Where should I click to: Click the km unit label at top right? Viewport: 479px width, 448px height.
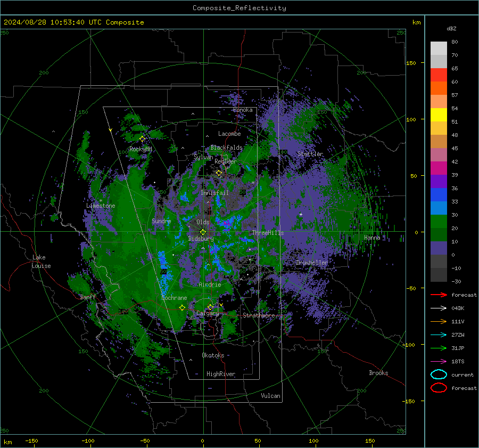point(416,22)
